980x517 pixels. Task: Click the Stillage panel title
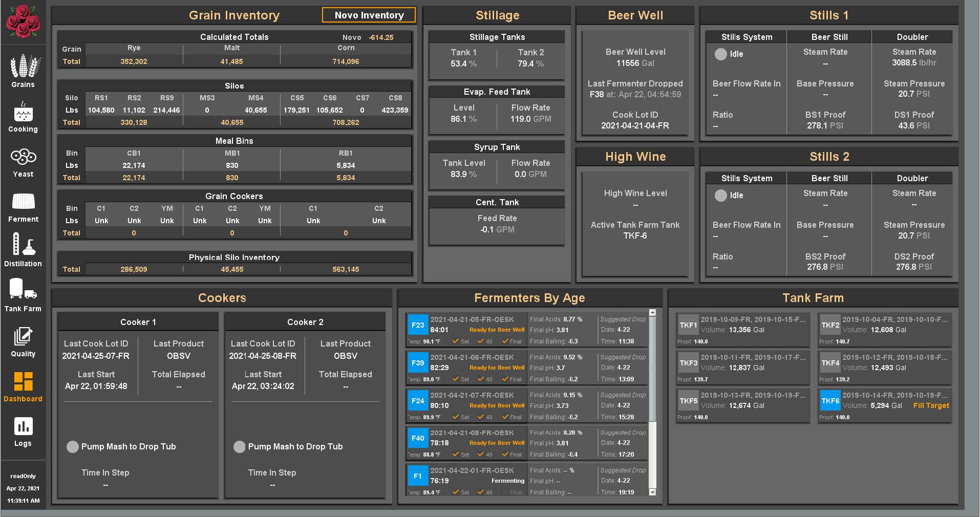tap(497, 15)
